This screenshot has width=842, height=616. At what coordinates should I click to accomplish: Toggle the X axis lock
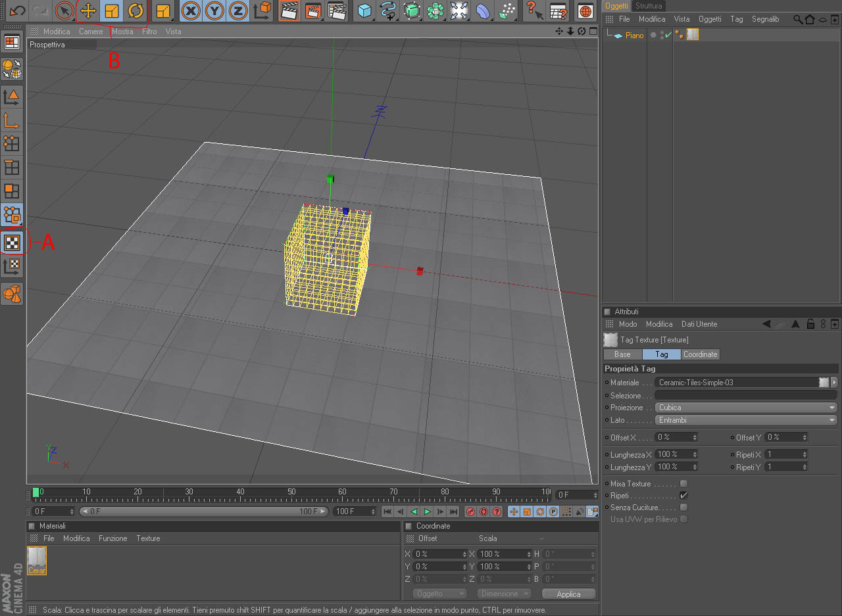(x=191, y=11)
